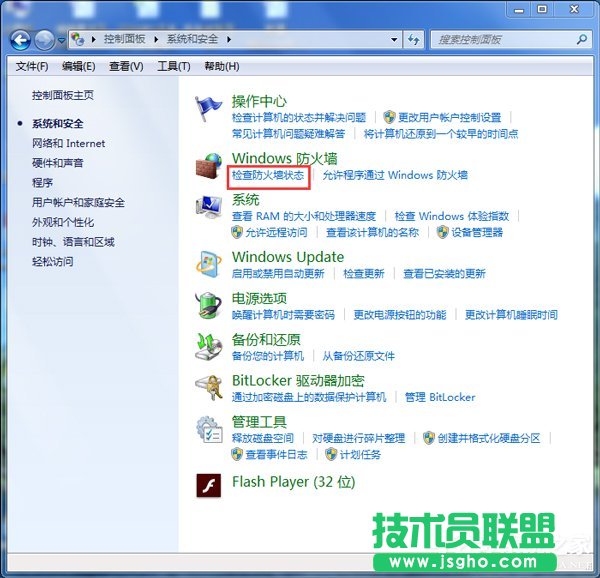Viewport: 600px width, 578px height.
Task: Click the Forward navigation arrow
Action: coord(44,39)
